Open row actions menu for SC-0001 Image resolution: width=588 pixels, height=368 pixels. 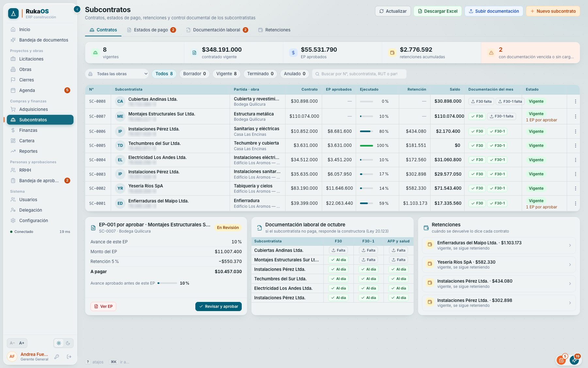[575, 203]
